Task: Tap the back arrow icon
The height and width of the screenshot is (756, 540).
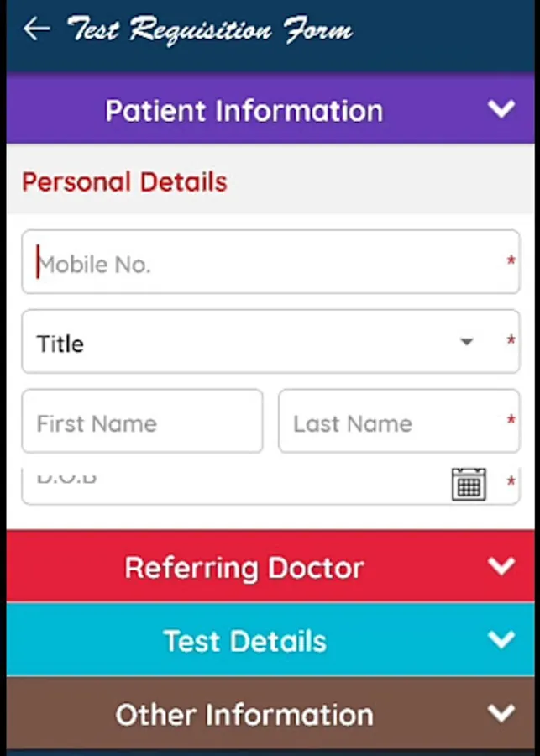Action: coord(36,29)
